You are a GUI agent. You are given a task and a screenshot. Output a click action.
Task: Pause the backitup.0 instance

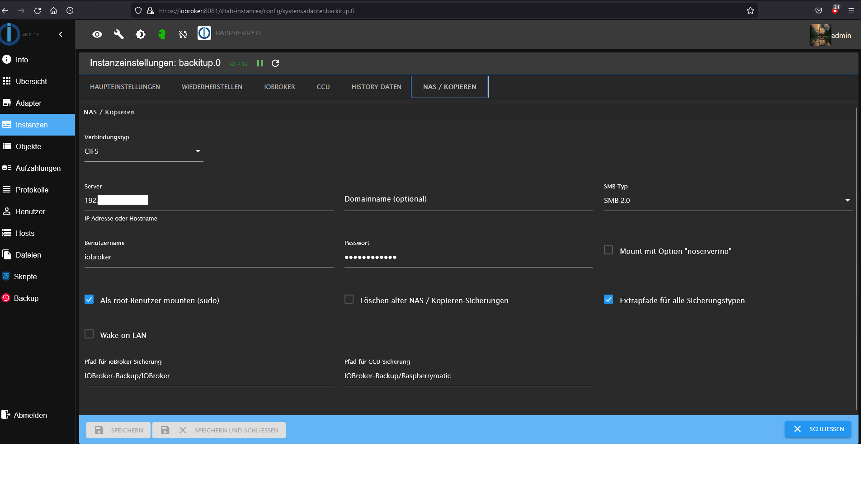pyautogui.click(x=260, y=63)
